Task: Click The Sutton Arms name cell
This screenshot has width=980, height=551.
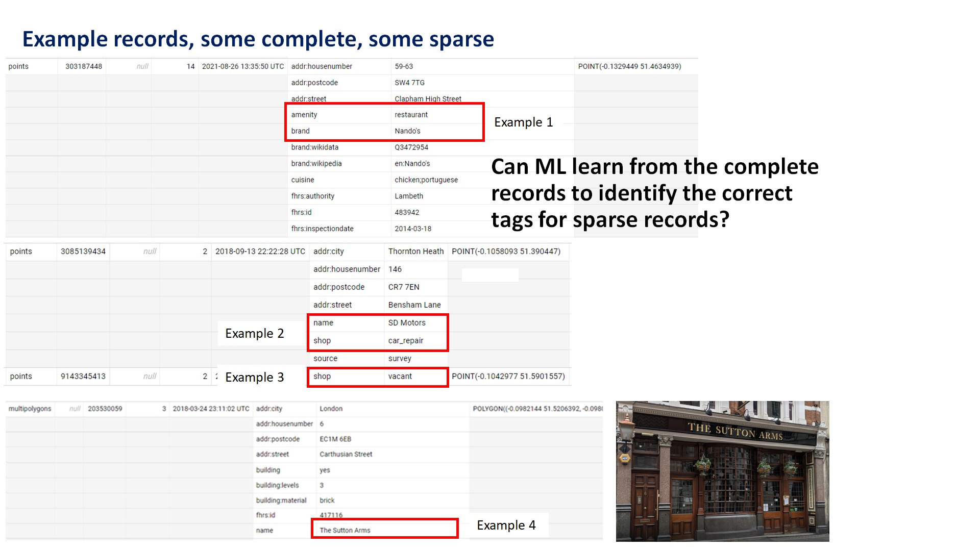Action: point(345,531)
